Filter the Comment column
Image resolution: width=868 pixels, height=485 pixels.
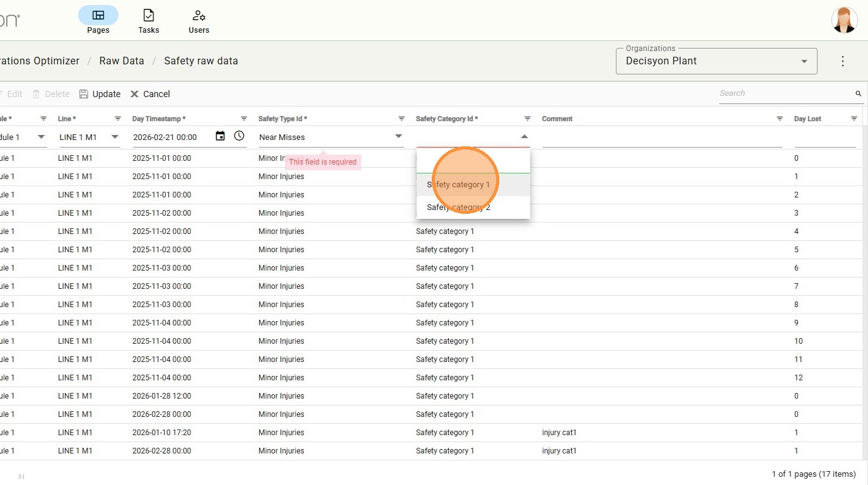coord(780,119)
